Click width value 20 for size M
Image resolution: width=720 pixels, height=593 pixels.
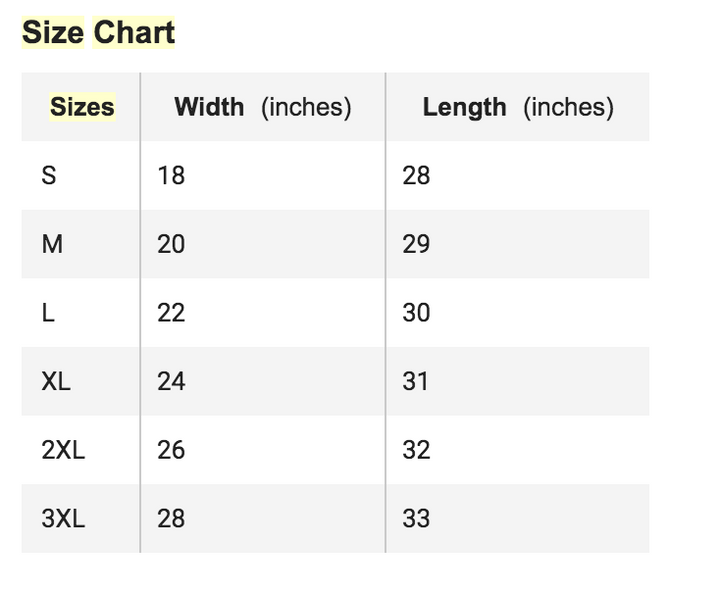(171, 244)
